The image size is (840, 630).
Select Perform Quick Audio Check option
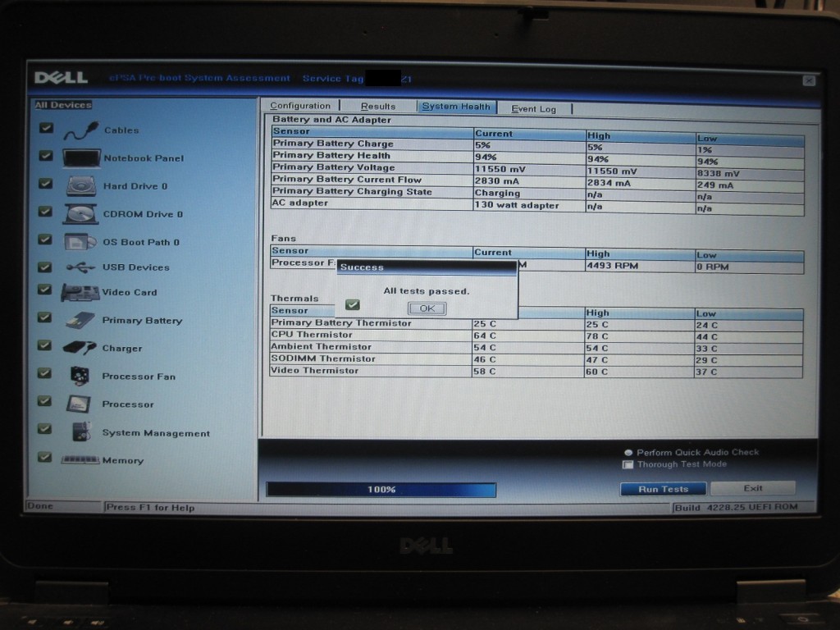pos(628,453)
